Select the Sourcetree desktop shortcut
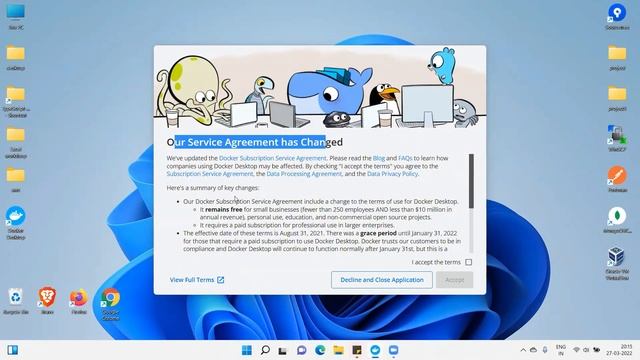 [x=617, y=16]
